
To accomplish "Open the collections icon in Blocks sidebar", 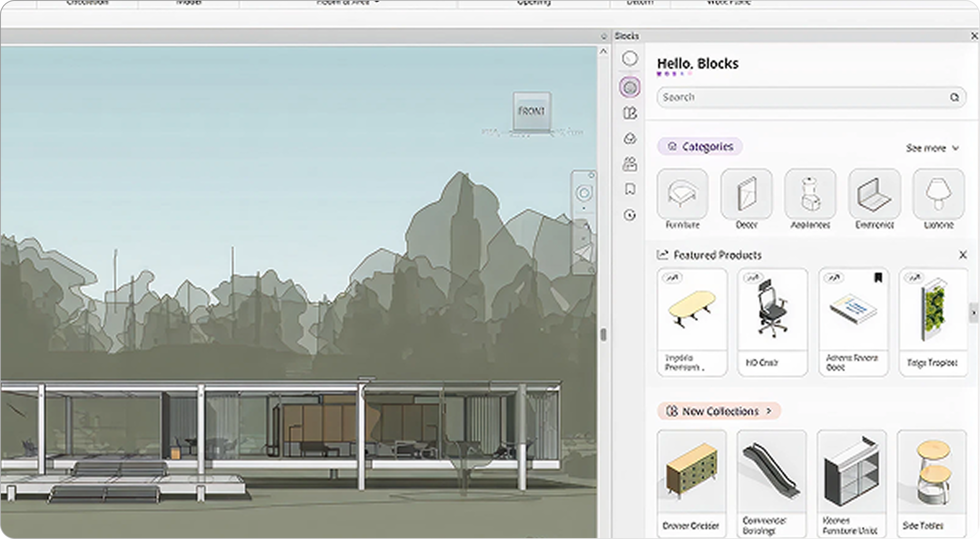I will click(x=630, y=113).
